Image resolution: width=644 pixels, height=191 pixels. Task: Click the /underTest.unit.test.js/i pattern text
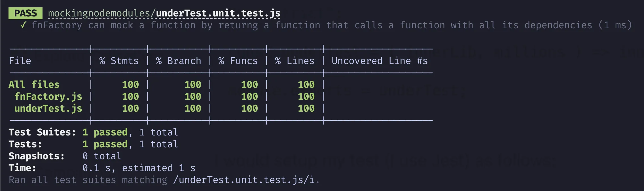244,180
